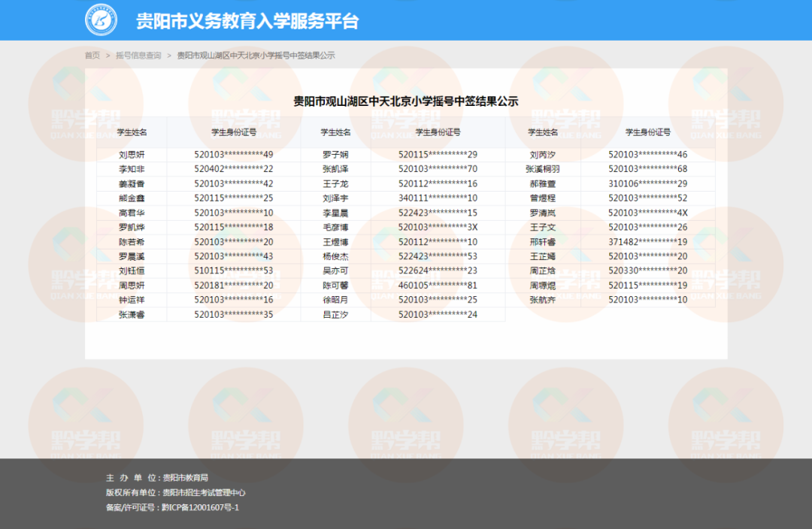Viewport: 812px width, 529px height.
Task: Click ID cell 520103**********68
Action: pyautogui.click(x=648, y=169)
